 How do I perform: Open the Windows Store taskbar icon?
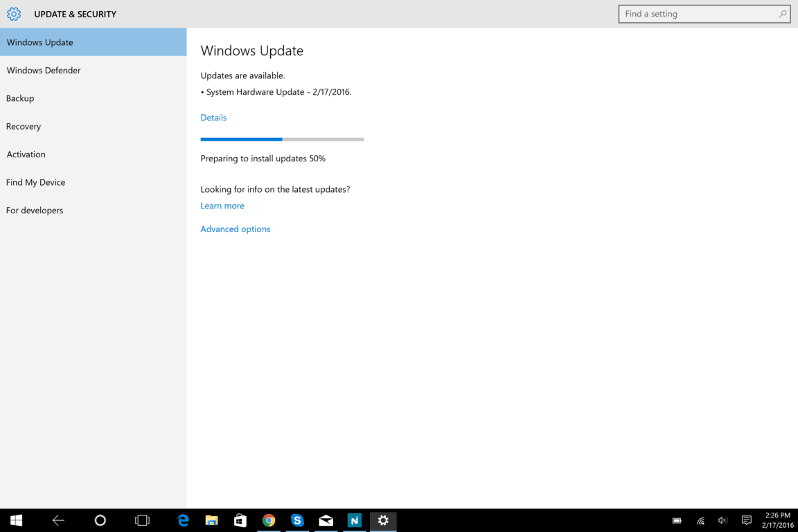click(x=240, y=520)
